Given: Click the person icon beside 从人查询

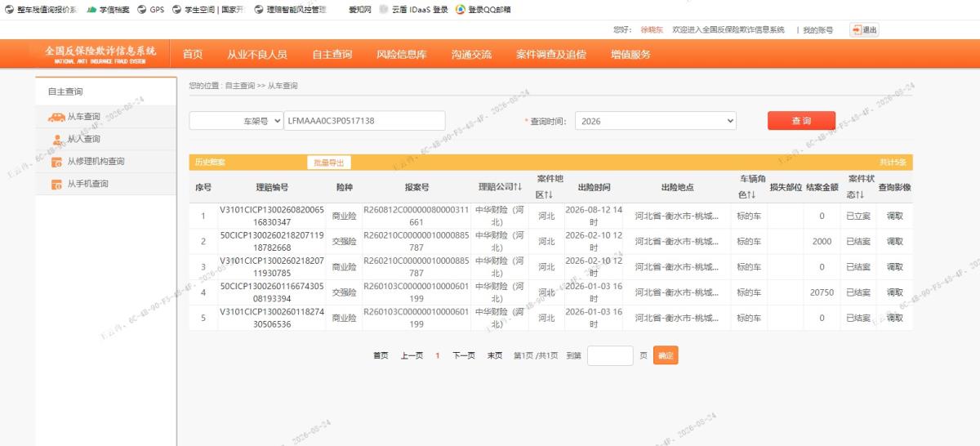Looking at the screenshot, I should pyautogui.click(x=56, y=140).
